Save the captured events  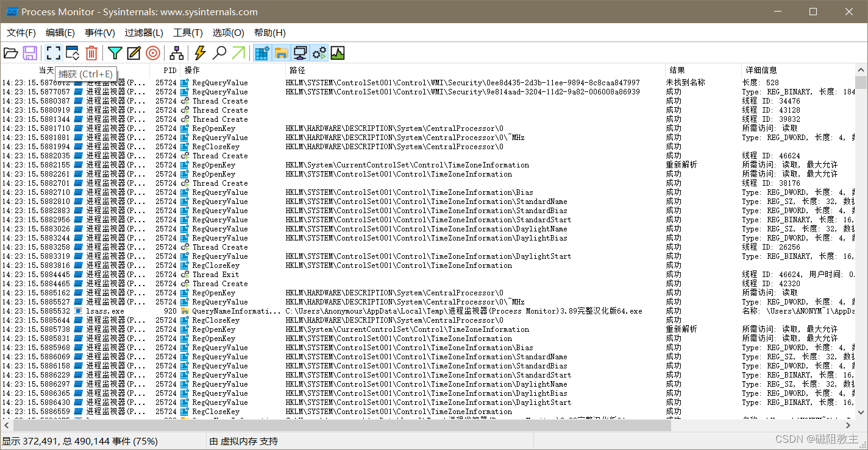click(x=30, y=53)
